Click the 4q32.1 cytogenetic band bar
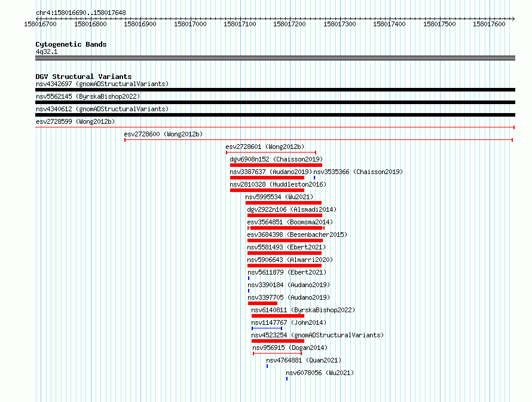532x402 pixels. [275, 58]
